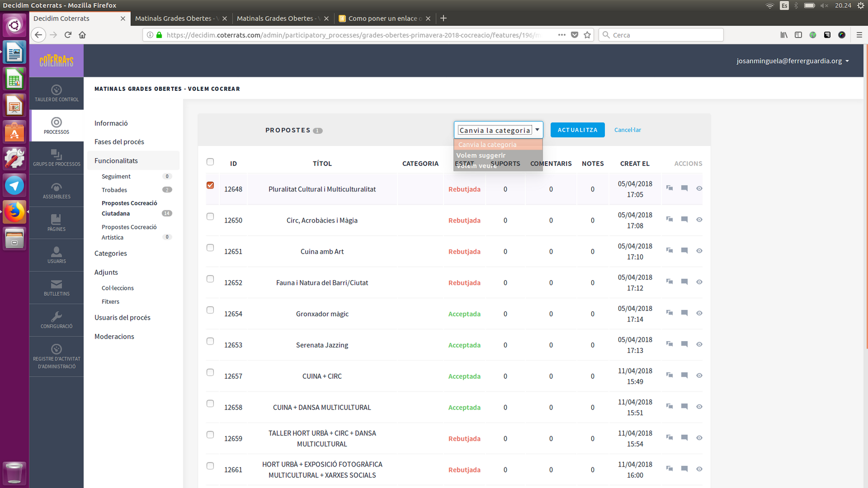Image resolution: width=868 pixels, height=488 pixels.
Task: Open Configuració wrench section
Action: pyautogui.click(x=56, y=320)
